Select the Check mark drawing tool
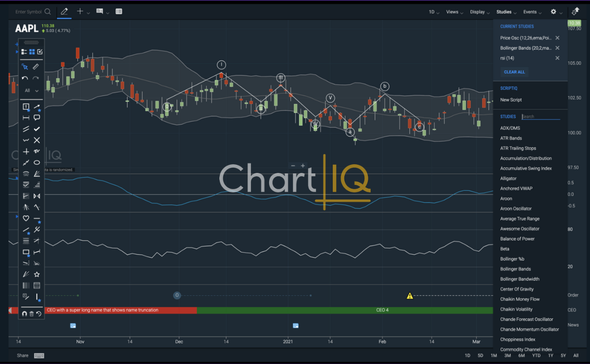This screenshot has height=364, width=590. tap(37, 129)
